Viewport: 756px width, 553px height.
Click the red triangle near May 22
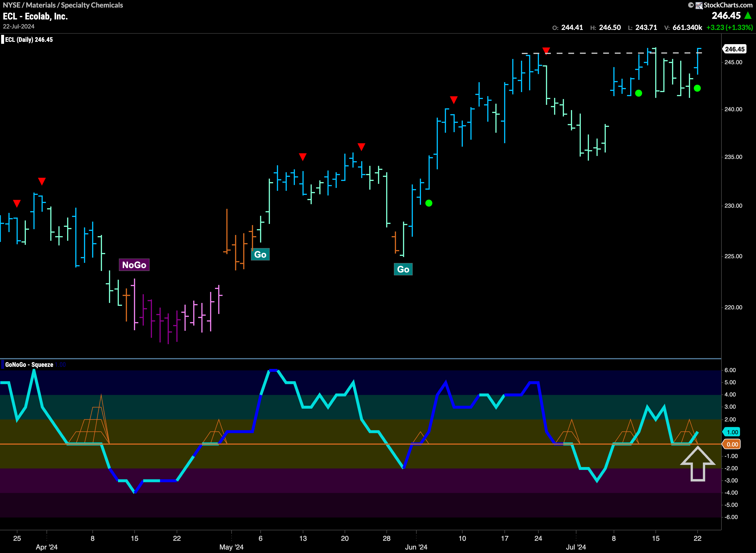point(361,147)
